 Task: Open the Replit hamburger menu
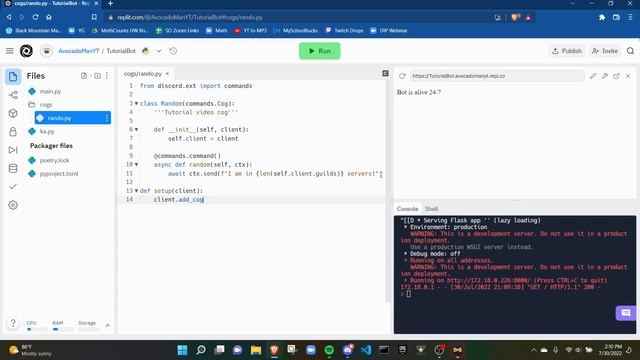point(10,51)
